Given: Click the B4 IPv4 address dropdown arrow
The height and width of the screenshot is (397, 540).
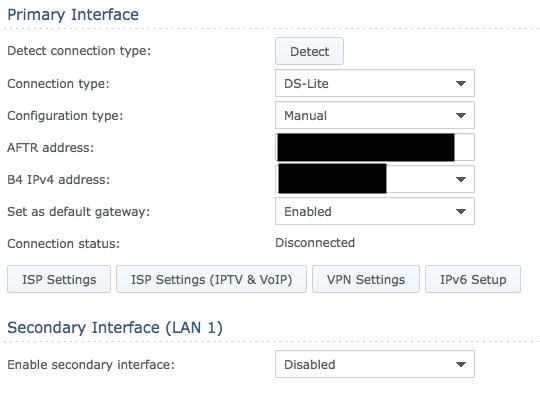Looking at the screenshot, I should (x=461, y=179).
